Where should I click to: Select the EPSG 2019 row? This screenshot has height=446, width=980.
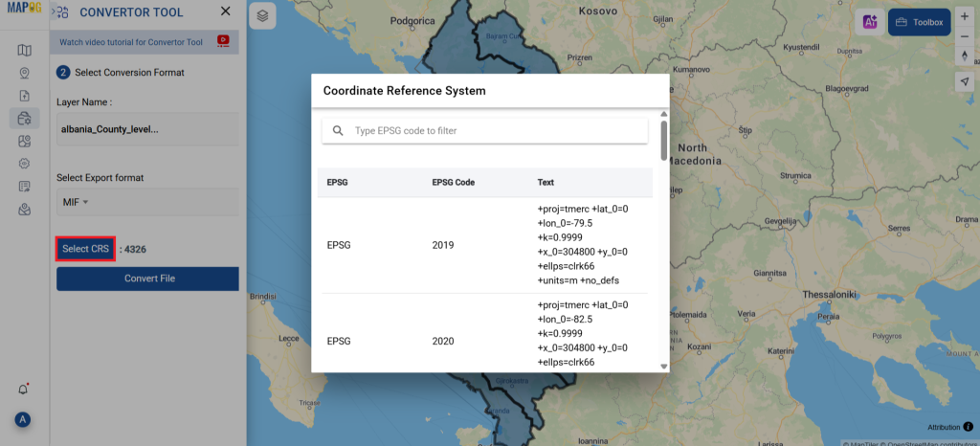[x=485, y=245]
